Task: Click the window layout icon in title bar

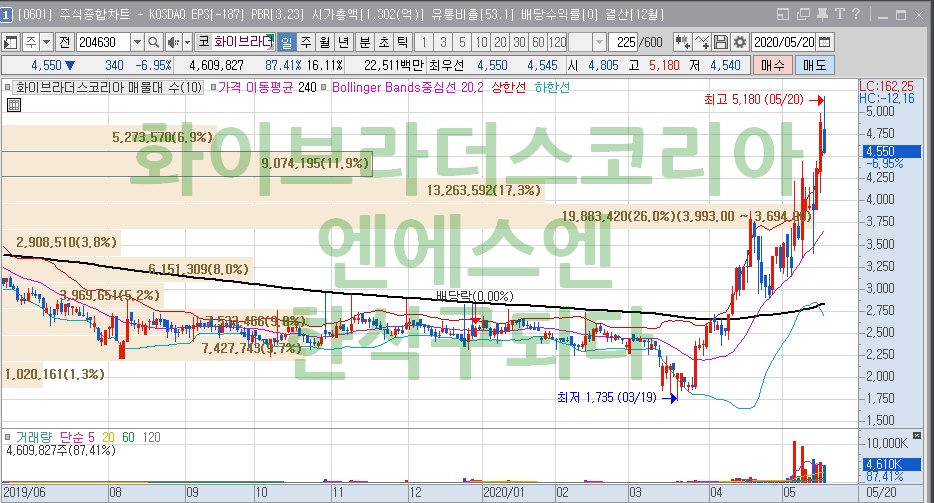Action: (x=783, y=14)
